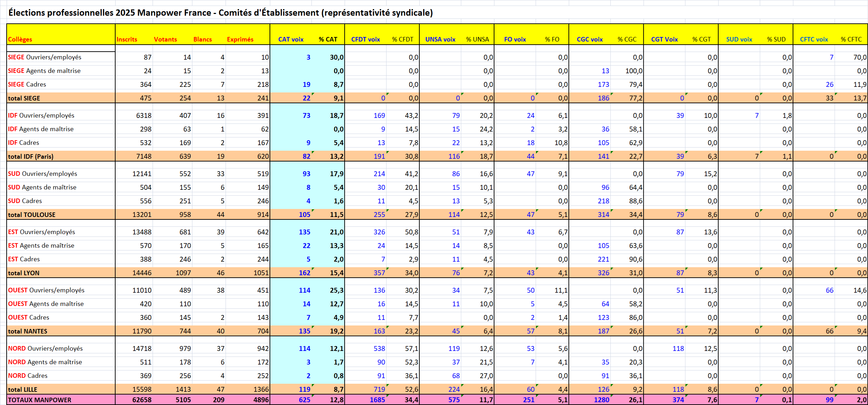Click the 'IDF Agents de maîtrise' row label
The width and height of the screenshot is (868, 405).
tap(41, 129)
